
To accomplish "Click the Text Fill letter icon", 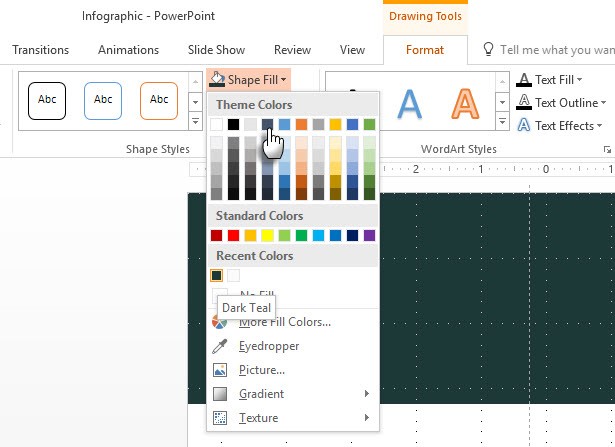I will point(524,80).
